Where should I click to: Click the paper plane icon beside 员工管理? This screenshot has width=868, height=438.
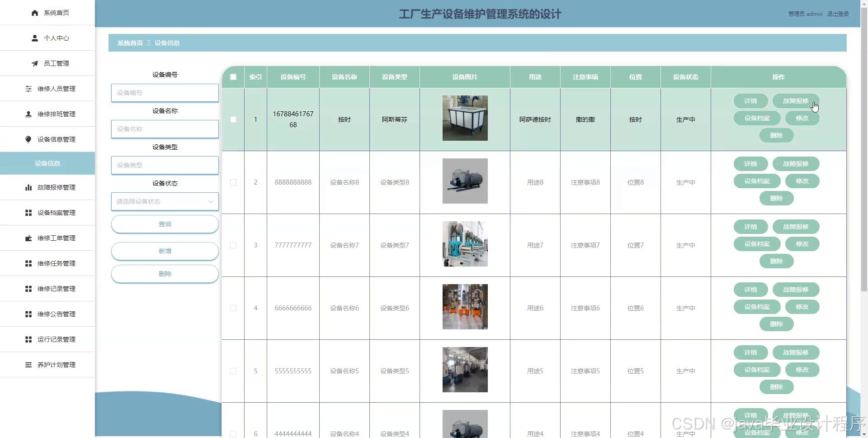tap(35, 63)
